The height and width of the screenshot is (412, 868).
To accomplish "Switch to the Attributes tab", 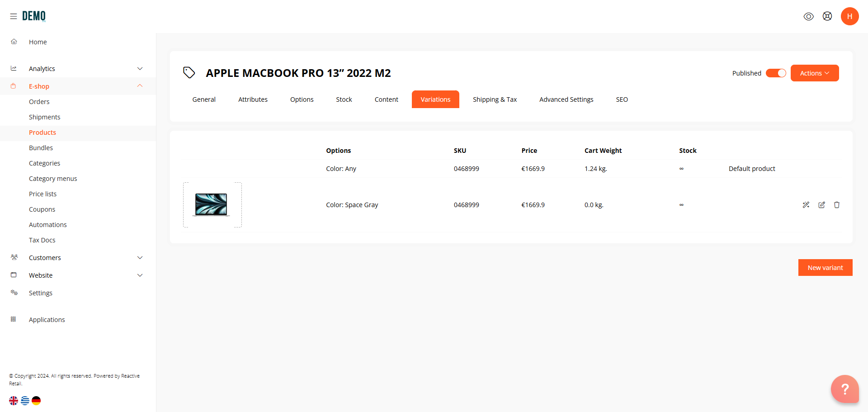I will (x=253, y=99).
